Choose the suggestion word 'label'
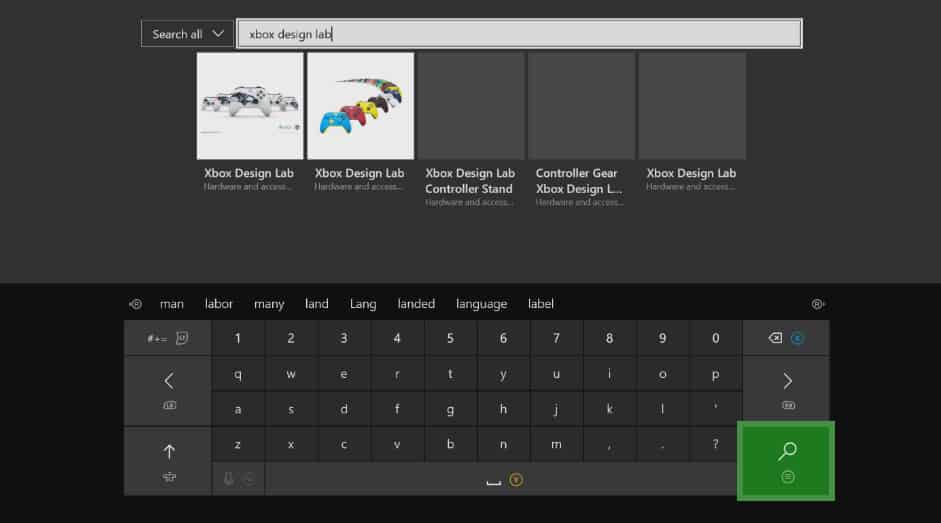Viewport: 941px width, 523px height. click(541, 304)
